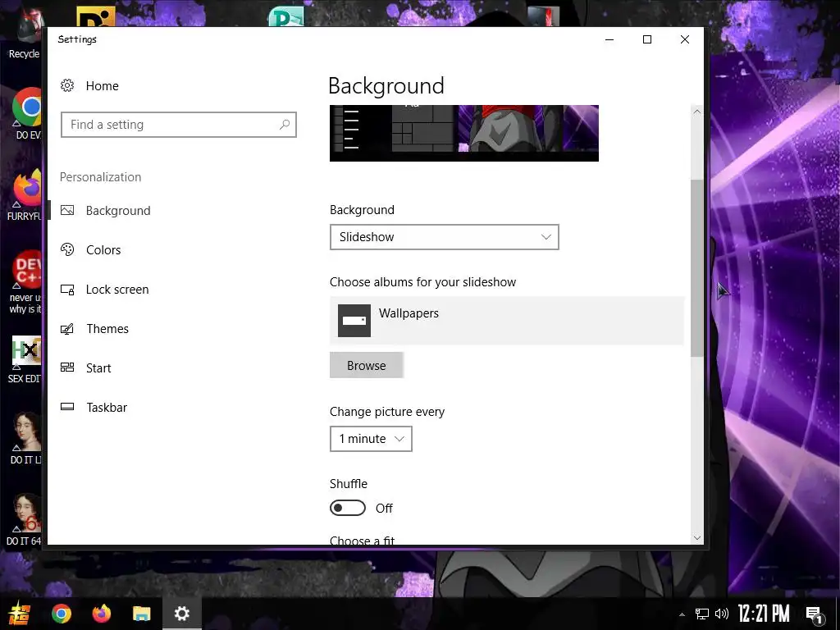Click the 12:21 PM clock
The image size is (840, 630).
(x=764, y=614)
